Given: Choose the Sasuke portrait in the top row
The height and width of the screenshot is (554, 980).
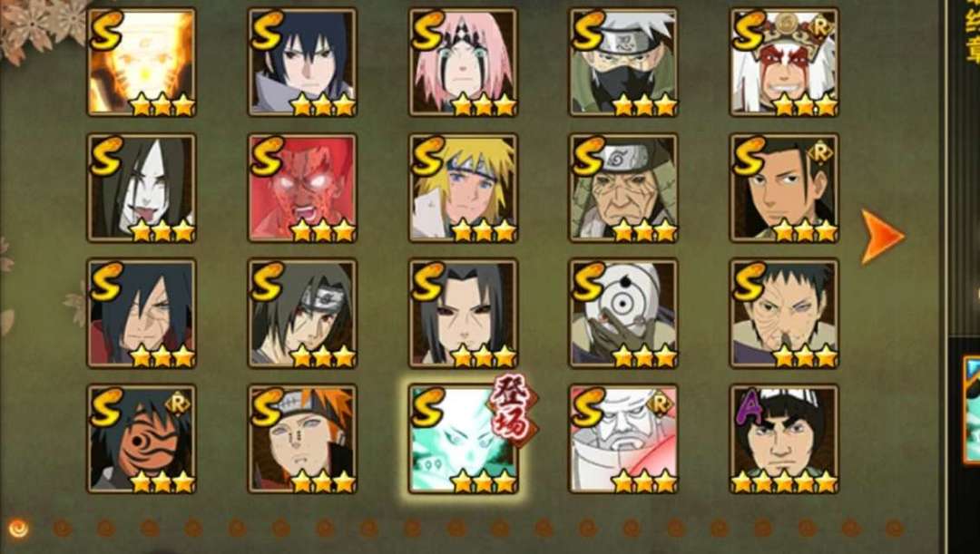Looking at the screenshot, I should (x=302, y=62).
